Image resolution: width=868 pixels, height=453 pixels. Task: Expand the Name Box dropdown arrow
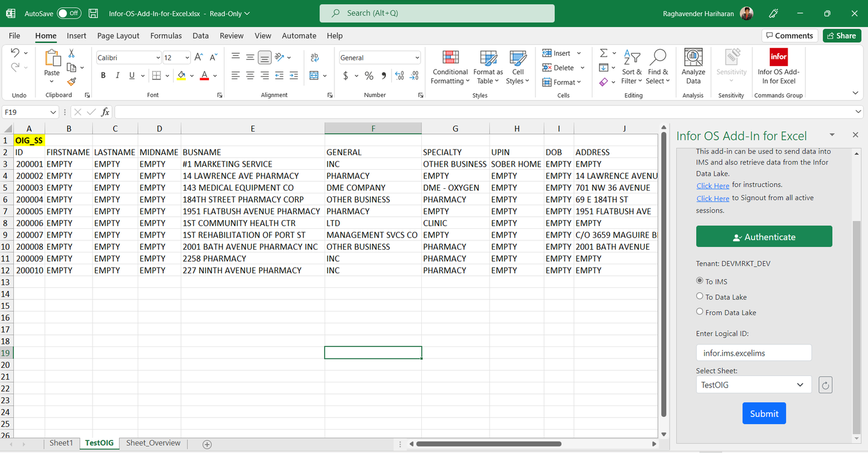point(53,112)
